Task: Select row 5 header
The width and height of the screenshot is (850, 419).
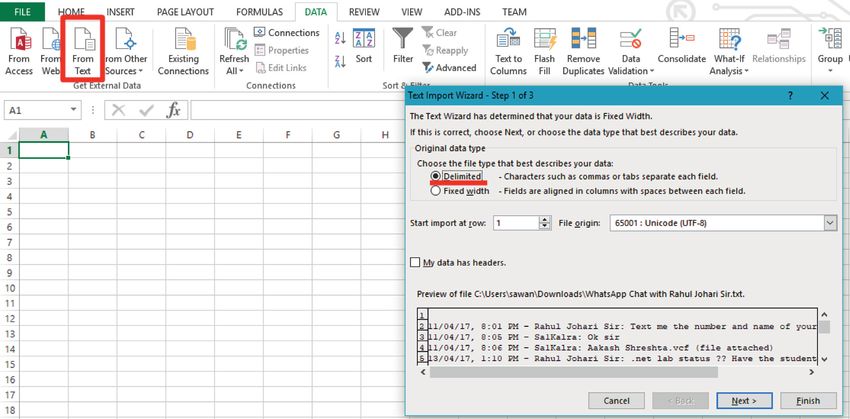Action: pos(9,211)
